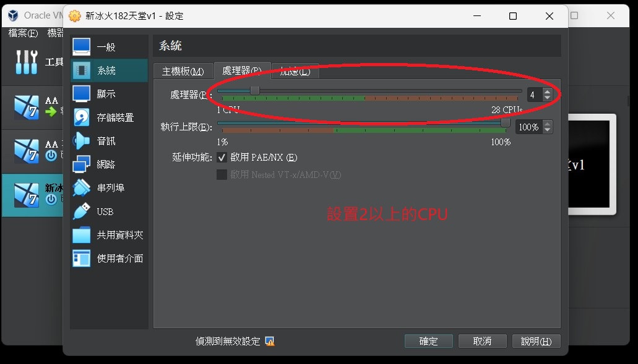Viewport: 638px width, 364px height.
Task: Select the USB settings category
Action: coord(105,211)
